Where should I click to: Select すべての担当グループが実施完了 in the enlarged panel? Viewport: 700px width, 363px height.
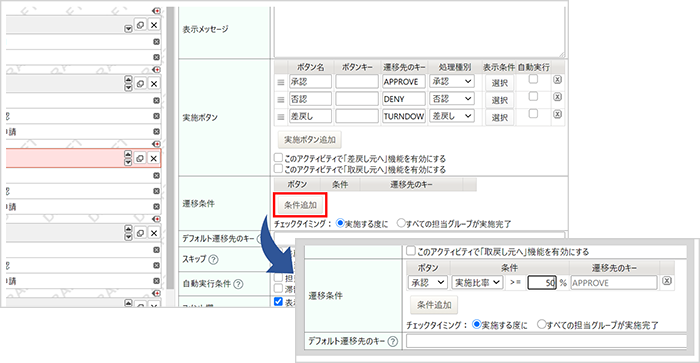(542, 324)
